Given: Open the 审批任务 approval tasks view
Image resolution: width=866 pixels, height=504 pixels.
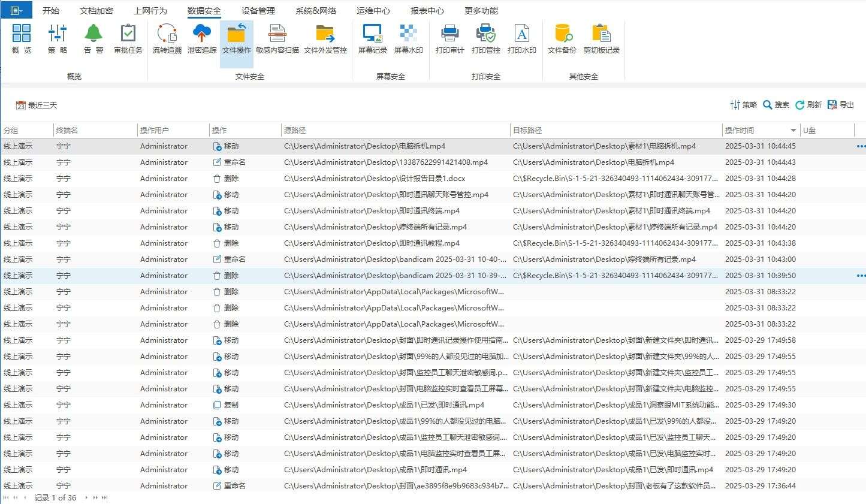Looking at the screenshot, I should point(128,39).
